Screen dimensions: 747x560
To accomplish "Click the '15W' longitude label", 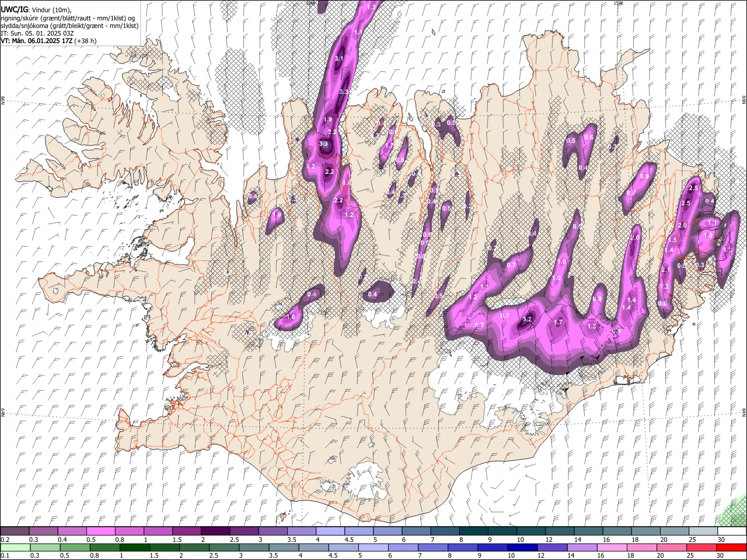I will pyautogui.click(x=618, y=3).
